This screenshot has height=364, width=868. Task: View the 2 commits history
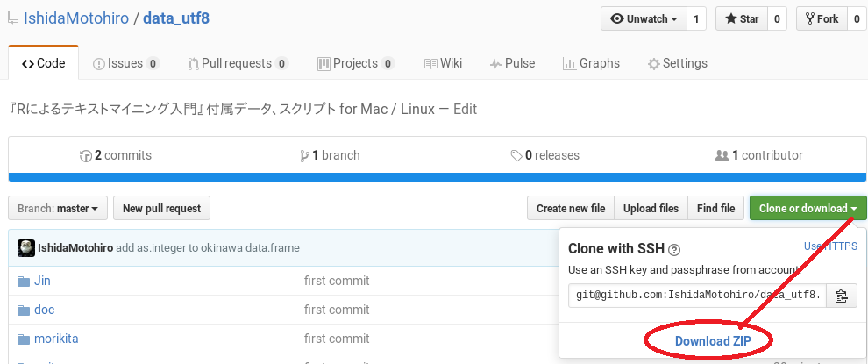coord(116,155)
